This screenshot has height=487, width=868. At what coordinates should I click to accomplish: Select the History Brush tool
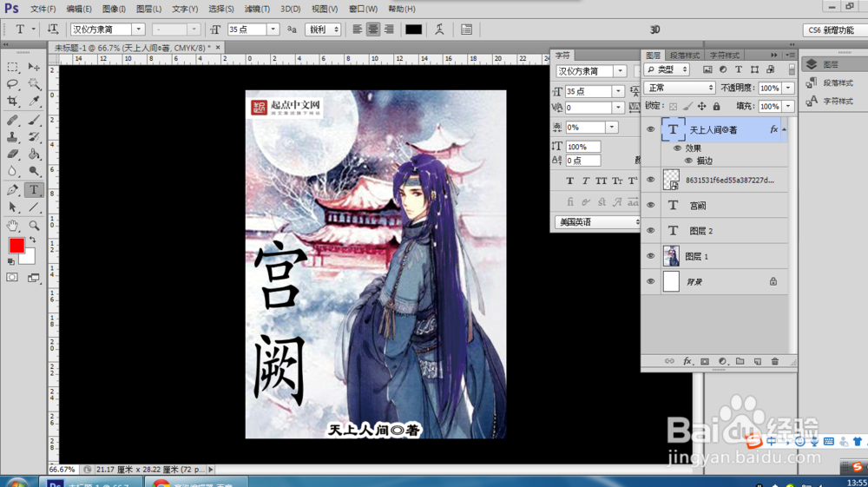coord(34,136)
